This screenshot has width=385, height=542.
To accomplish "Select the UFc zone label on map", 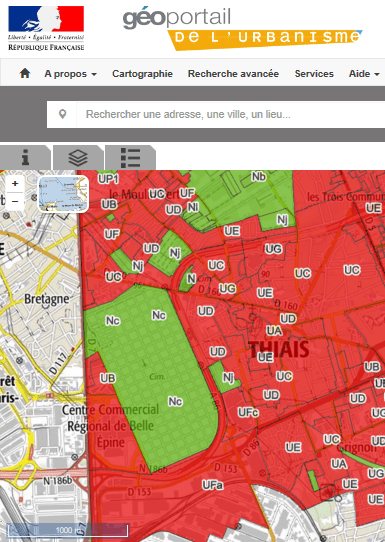I will tap(248, 412).
